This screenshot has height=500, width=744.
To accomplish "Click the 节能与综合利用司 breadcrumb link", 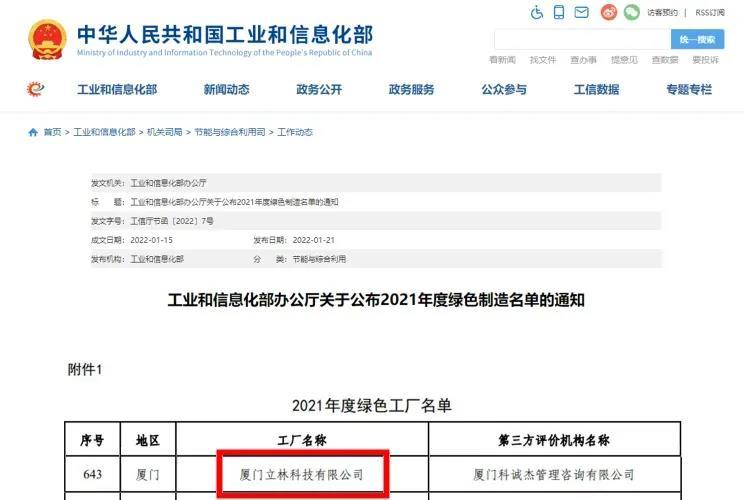I will click(230, 132).
